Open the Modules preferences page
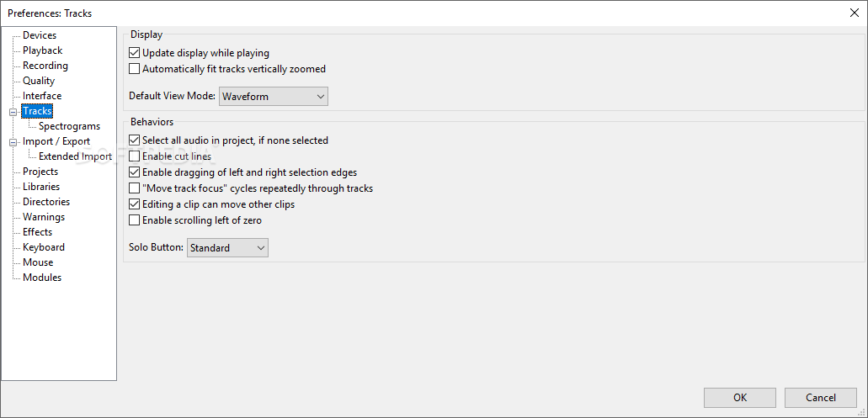Screen dimensions: 868x418 click(42, 278)
